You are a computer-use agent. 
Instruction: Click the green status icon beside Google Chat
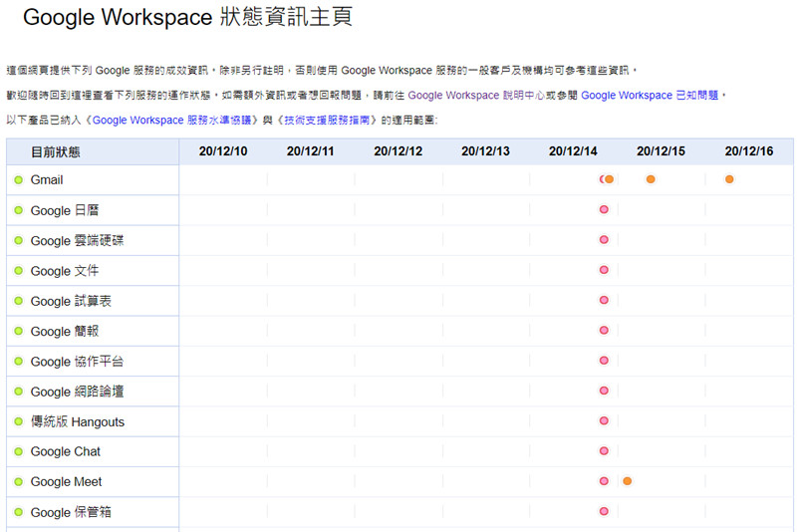(x=19, y=451)
